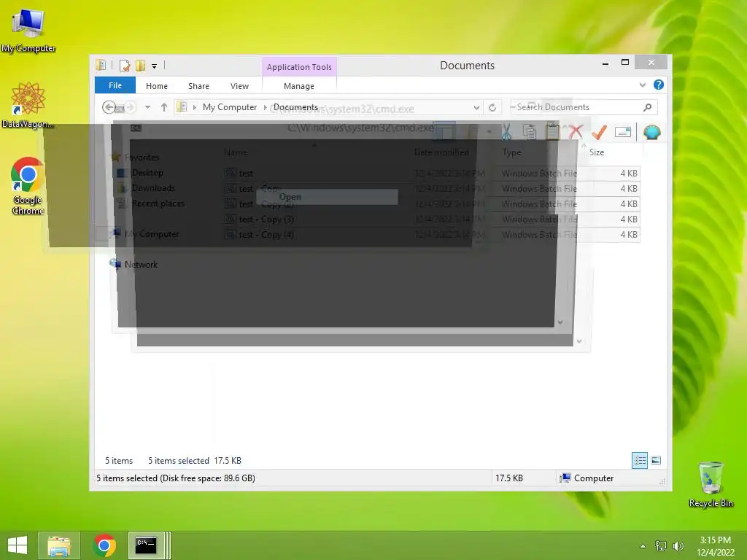747x560 pixels.
Task: Open Explorer Help with the question mark icon
Action: [659, 85]
